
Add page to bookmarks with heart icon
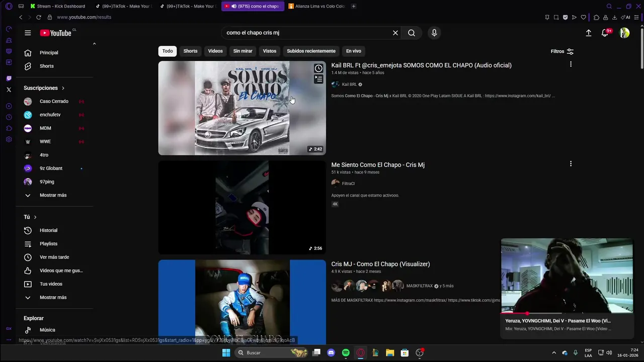[x=584, y=17]
